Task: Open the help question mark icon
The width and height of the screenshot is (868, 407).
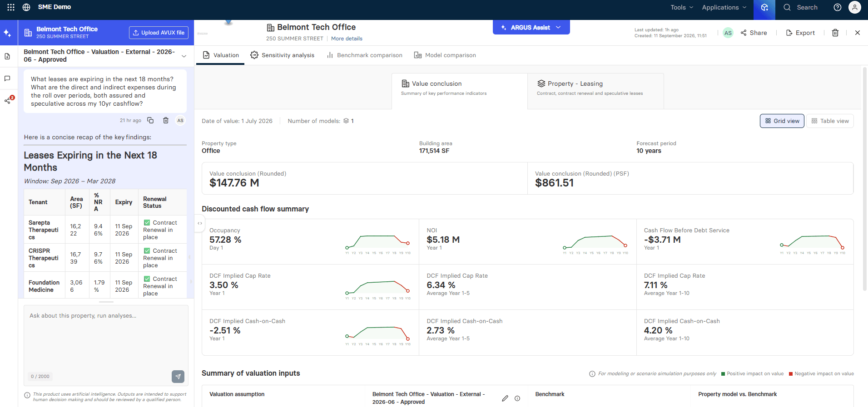Action: point(838,7)
